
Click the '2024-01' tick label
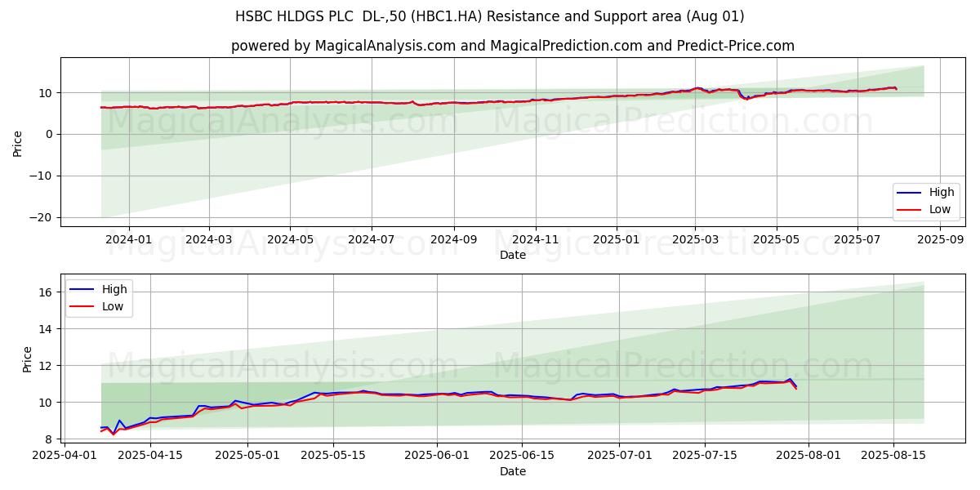coord(128,239)
